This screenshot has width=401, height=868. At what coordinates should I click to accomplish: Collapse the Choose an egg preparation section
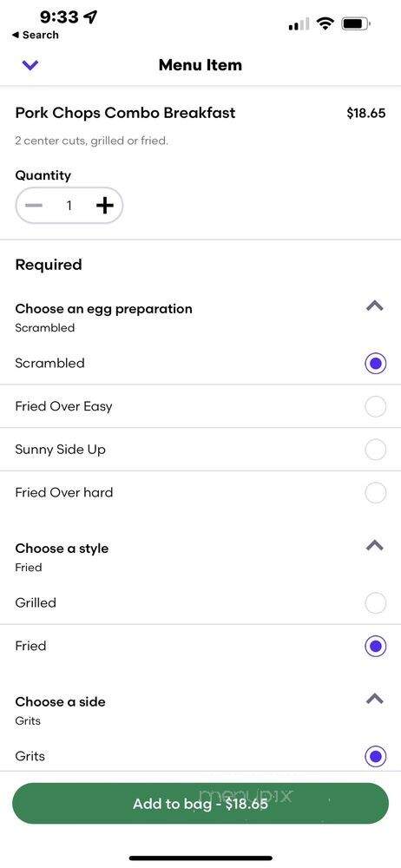pos(375,306)
